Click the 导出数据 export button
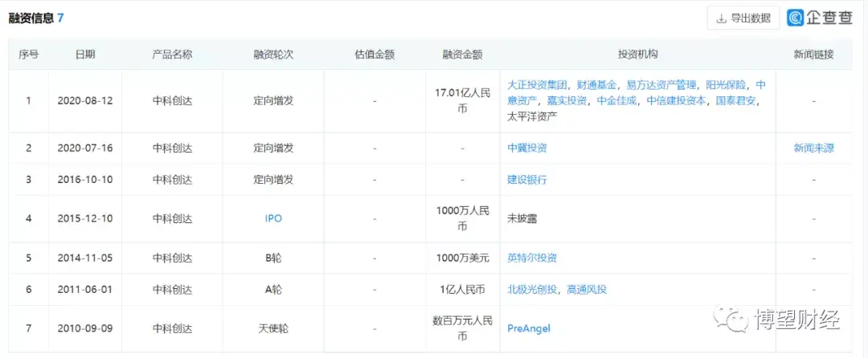 [x=743, y=18]
